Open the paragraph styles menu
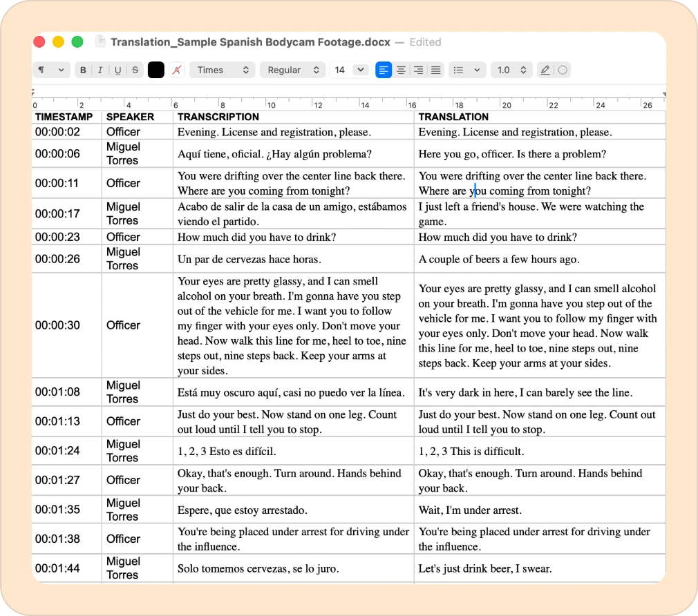This screenshot has height=616, width=698. tap(51, 70)
